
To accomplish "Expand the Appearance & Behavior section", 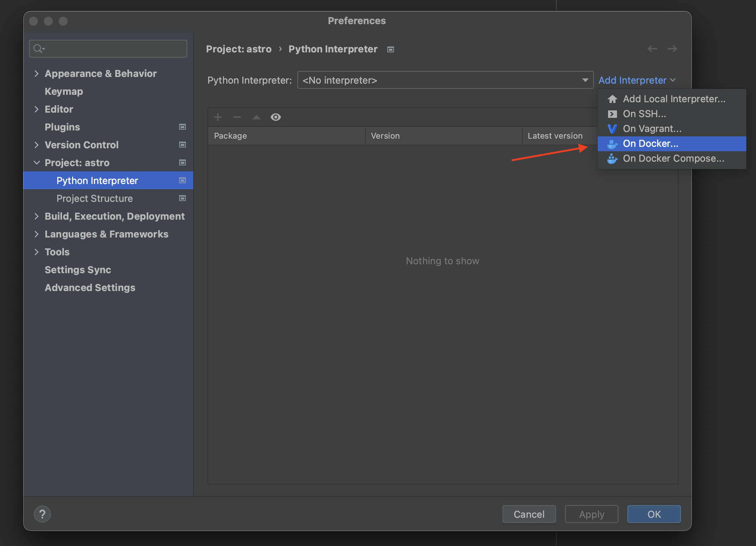I will (x=37, y=73).
